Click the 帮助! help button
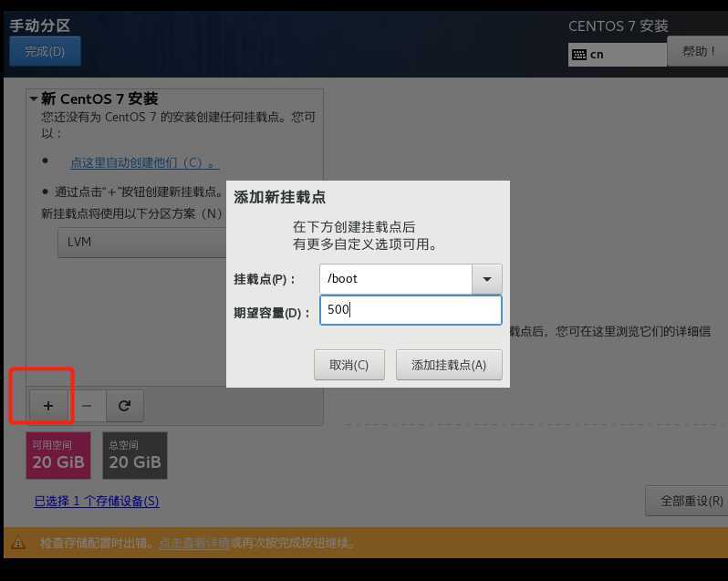Viewport: 728px width, 581px height. [x=698, y=51]
